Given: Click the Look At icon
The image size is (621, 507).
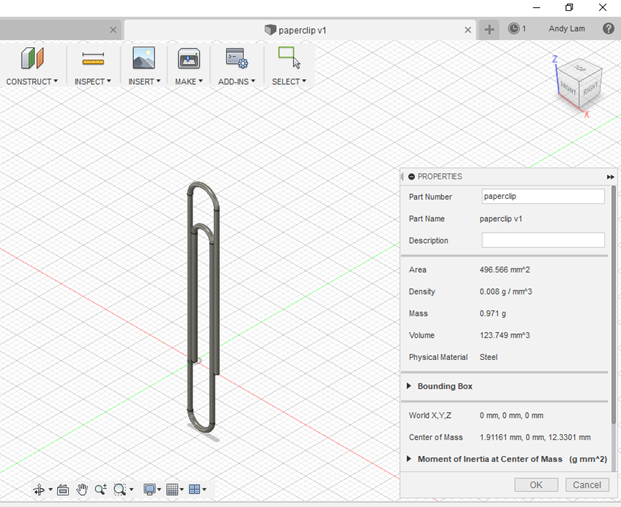Looking at the screenshot, I should 63,490.
